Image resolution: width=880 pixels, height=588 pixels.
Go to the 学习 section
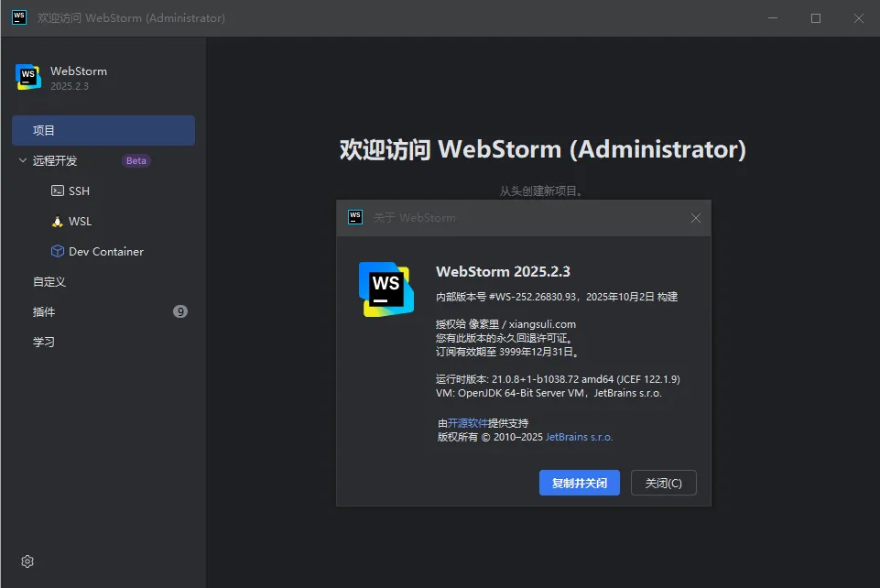[x=44, y=343]
